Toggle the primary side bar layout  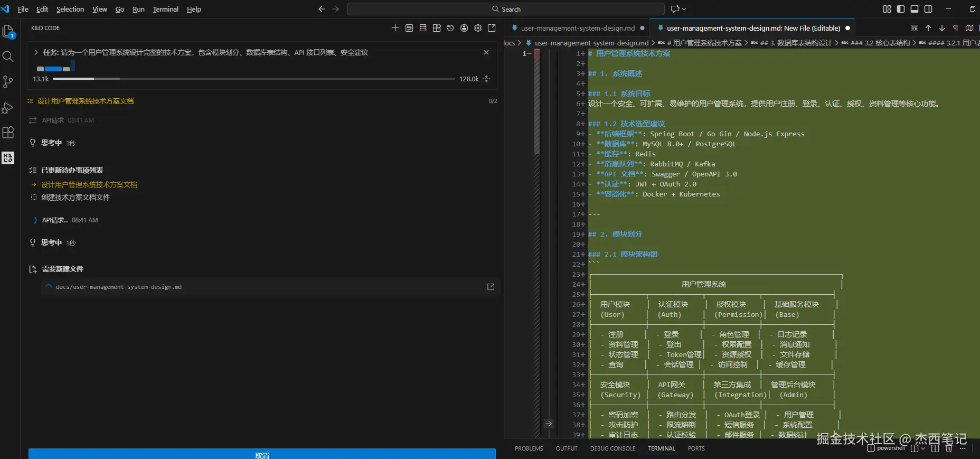[x=901, y=9]
